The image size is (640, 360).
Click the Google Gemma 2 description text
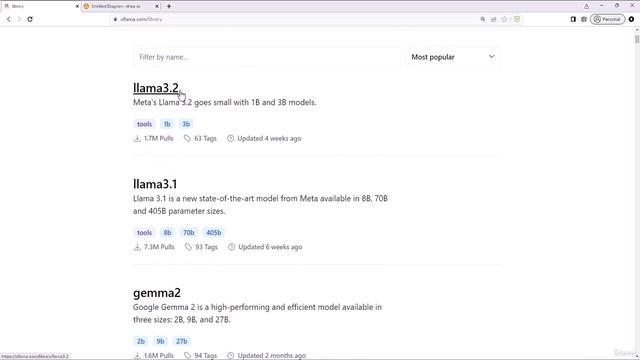point(257,313)
